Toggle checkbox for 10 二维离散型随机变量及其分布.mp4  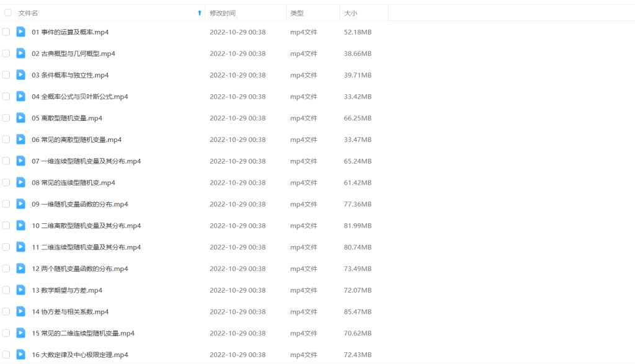pyautogui.click(x=6, y=226)
